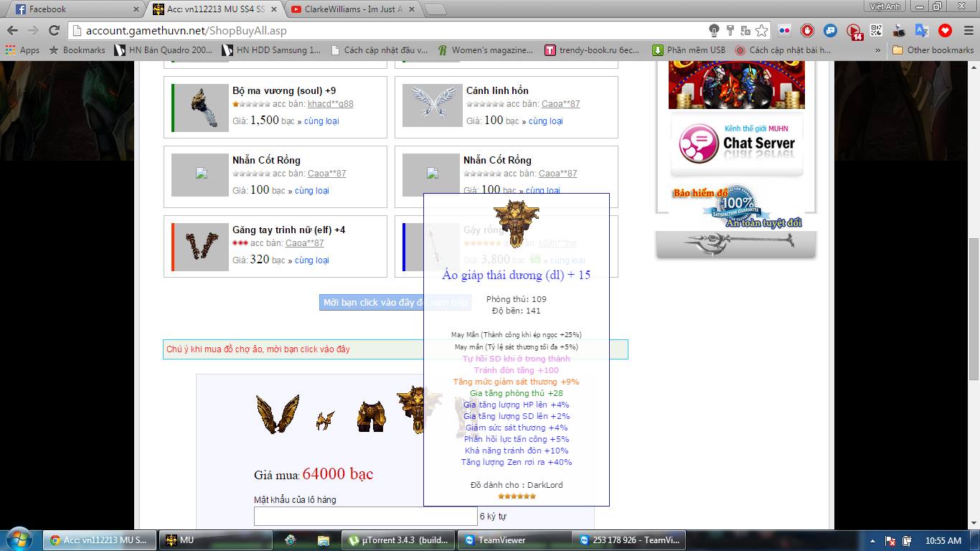The width and height of the screenshot is (980, 551).
Task: Open the Google Translate extension icon
Action: click(x=923, y=31)
